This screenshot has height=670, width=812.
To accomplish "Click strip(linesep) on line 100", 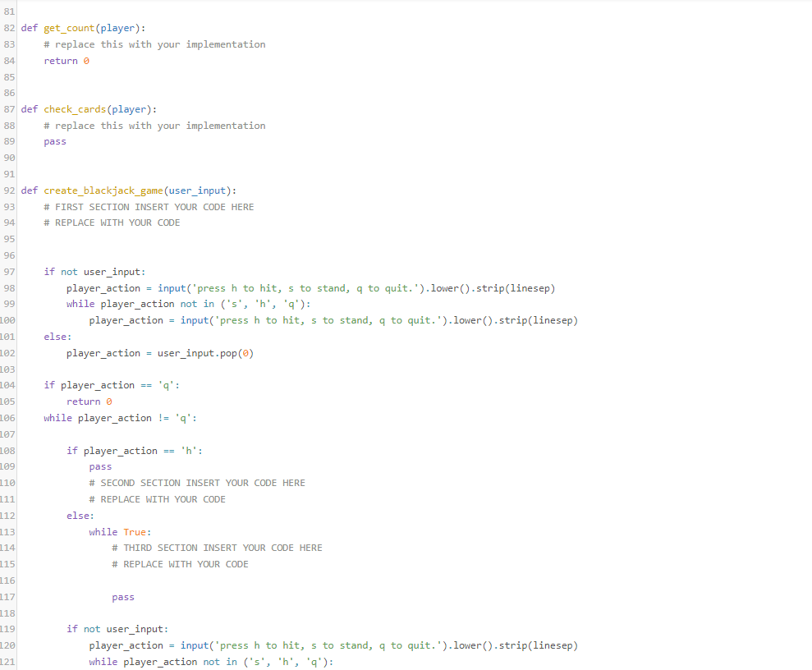I will [539, 320].
